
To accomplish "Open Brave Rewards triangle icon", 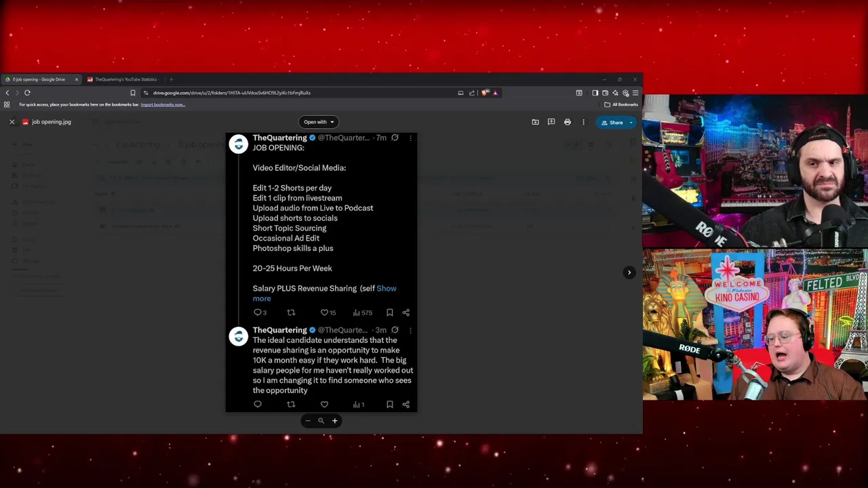I will (x=495, y=93).
